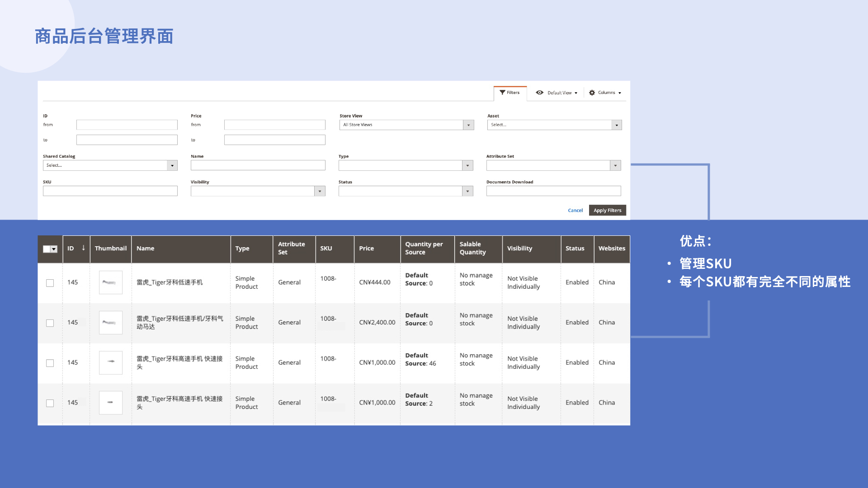Click the ID sort arrow icon
Image resolution: width=868 pixels, height=488 pixels.
coord(84,248)
